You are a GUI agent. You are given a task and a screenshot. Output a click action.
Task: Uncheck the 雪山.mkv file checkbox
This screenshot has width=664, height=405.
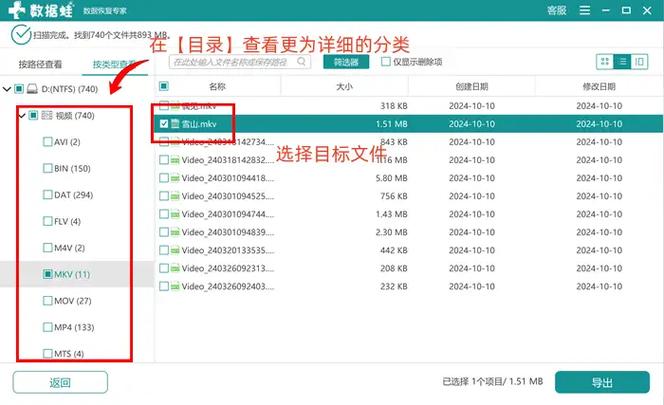point(164,124)
